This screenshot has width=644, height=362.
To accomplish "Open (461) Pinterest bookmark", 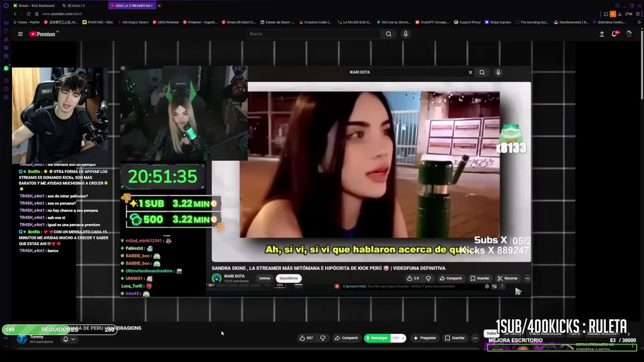I will [166, 22].
